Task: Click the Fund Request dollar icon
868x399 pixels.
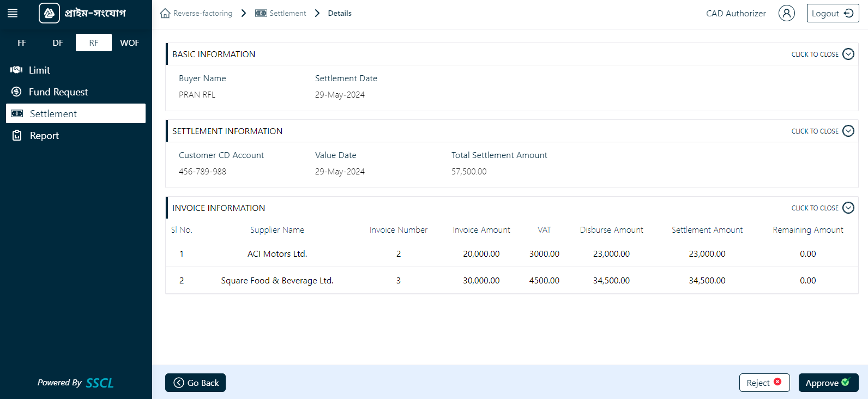Action: point(16,92)
